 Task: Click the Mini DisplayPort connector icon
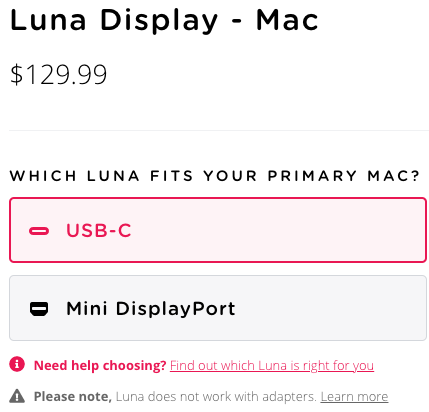coord(39,309)
